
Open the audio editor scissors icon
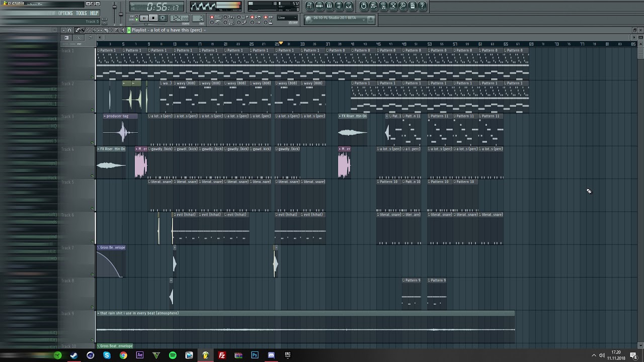coord(393,6)
